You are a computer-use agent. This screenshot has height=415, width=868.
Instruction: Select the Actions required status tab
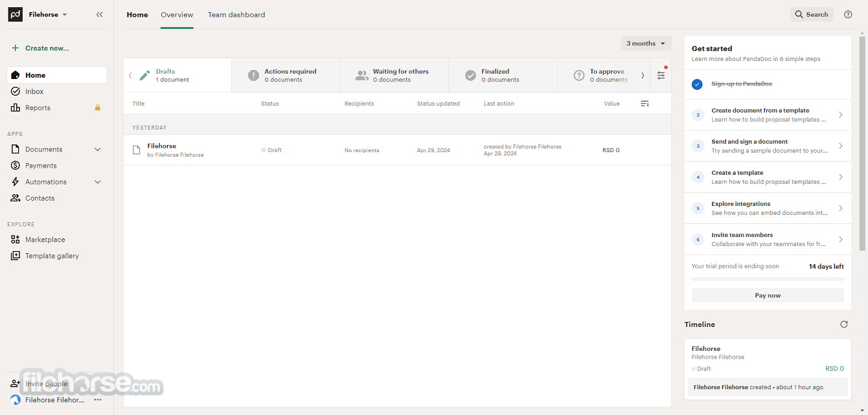pyautogui.click(x=286, y=75)
